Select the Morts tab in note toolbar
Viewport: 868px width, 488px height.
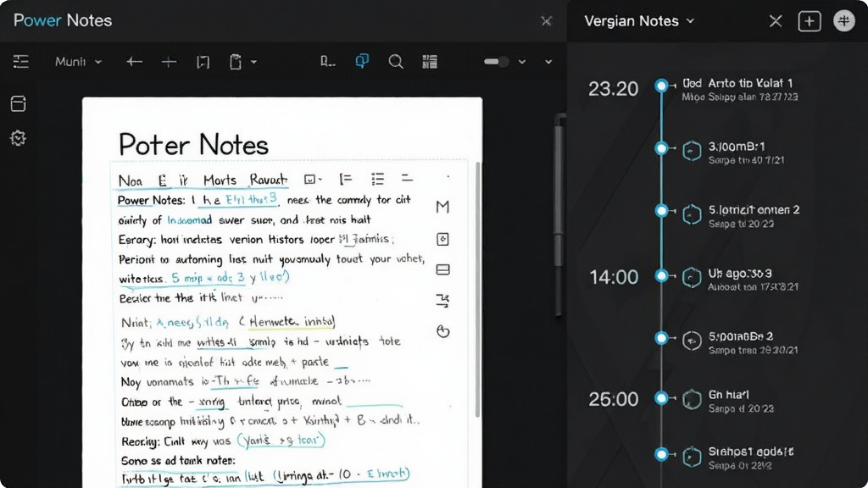click(220, 180)
